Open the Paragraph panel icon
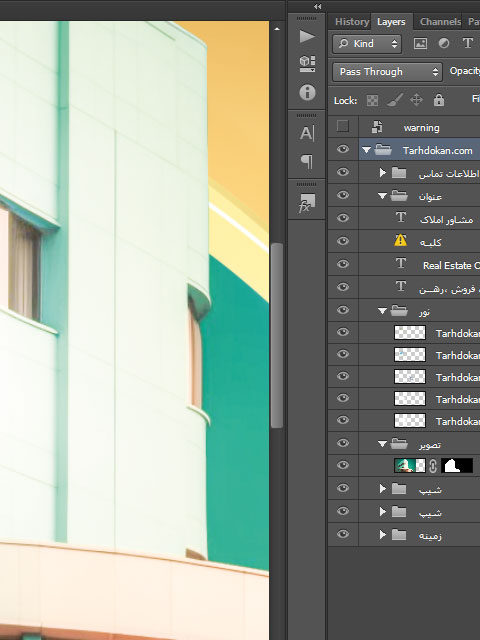 [307, 162]
